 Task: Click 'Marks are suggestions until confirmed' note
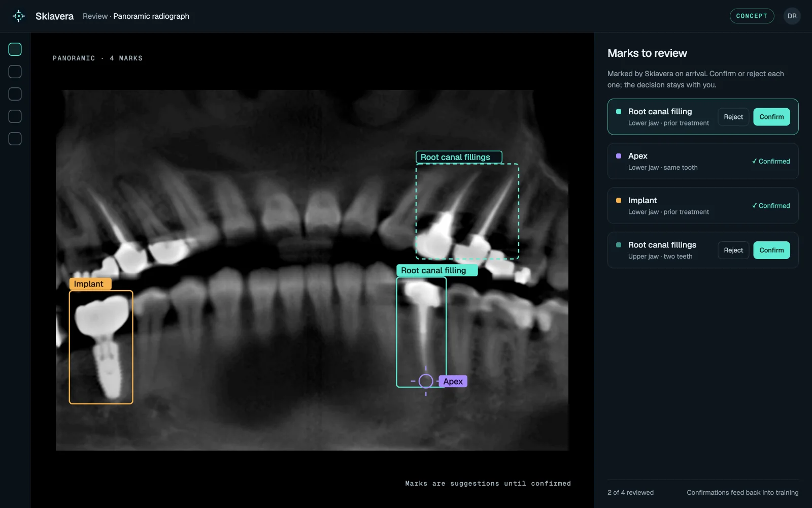tap(488, 484)
